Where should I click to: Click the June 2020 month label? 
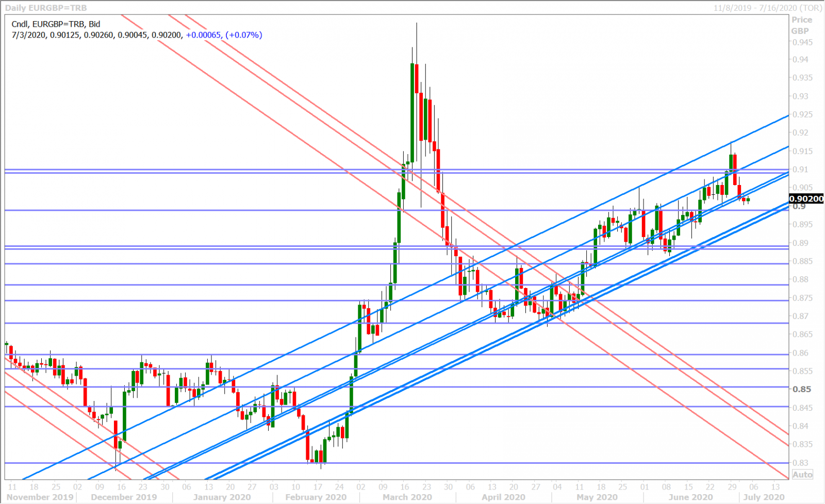click(x=690, y=497)
